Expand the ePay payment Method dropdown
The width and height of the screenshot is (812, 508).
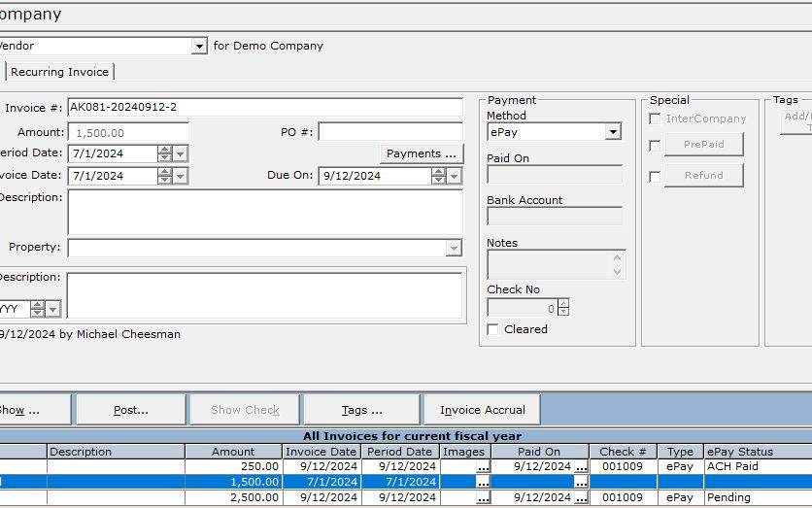point(613,132)
